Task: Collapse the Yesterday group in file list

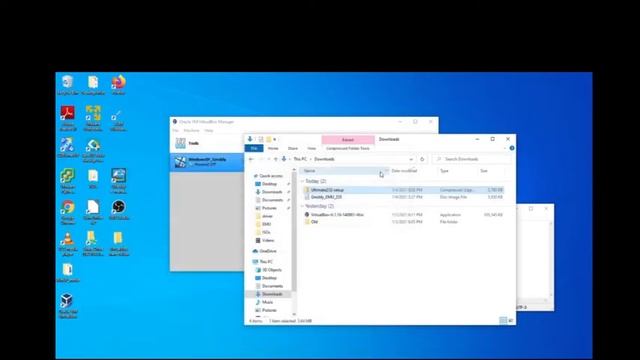Action: [x=302, y=207]
